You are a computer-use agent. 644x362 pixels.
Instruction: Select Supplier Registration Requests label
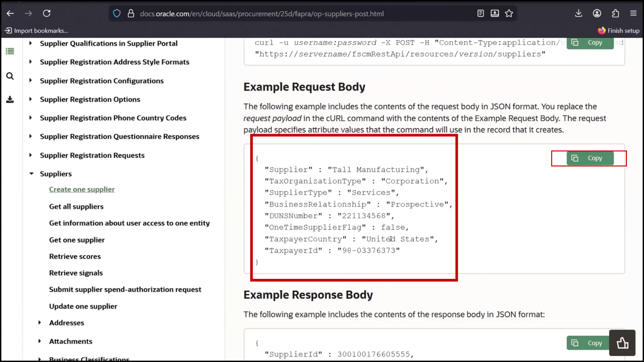point(92,155)
